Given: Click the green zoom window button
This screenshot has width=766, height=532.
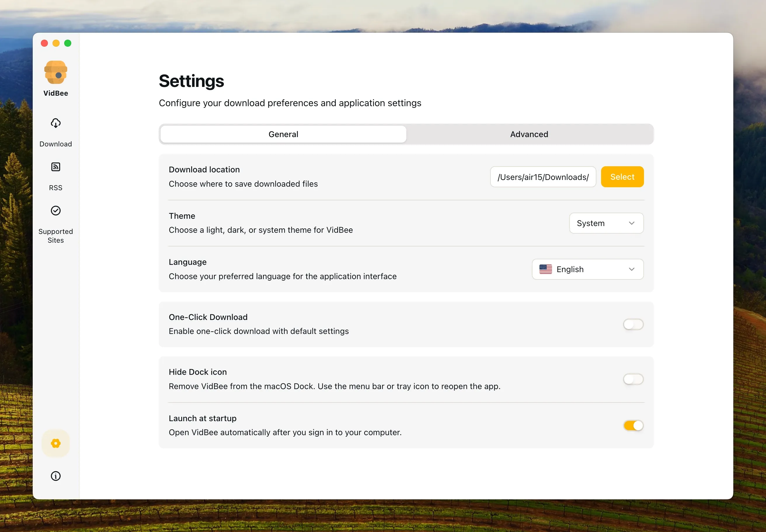Looking at the screenshot, I should [68, 43].
